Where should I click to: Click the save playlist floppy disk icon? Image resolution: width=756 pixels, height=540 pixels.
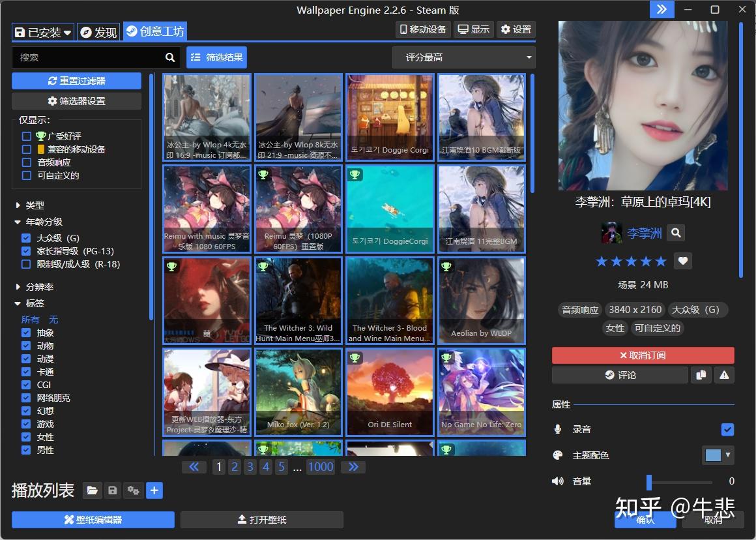tap(113, 491)
